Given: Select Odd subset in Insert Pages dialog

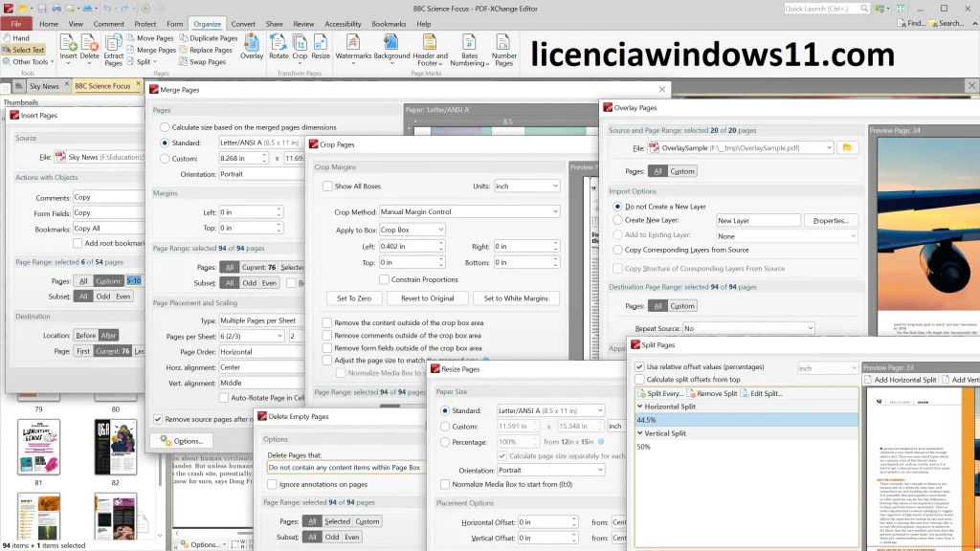Looking at the screenshot, I should (103, 297).
